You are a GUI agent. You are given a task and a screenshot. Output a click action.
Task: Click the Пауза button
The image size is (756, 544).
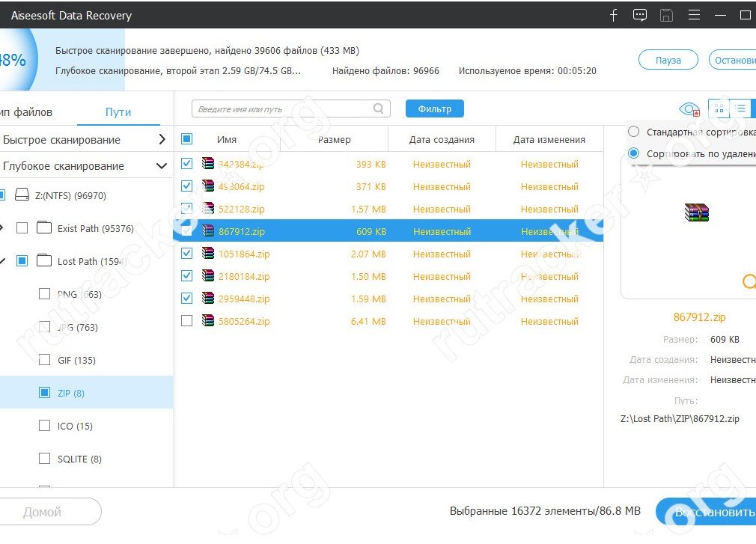click(x=668, y=60)
